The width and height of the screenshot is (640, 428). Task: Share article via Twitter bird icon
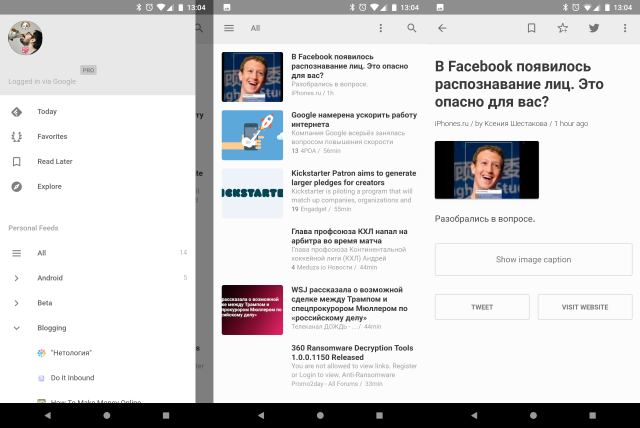(594, 28)
